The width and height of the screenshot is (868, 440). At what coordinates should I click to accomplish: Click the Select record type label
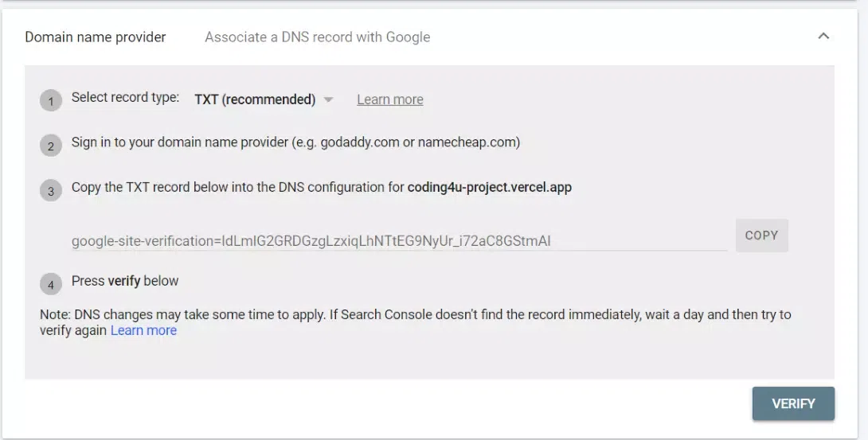125,97
